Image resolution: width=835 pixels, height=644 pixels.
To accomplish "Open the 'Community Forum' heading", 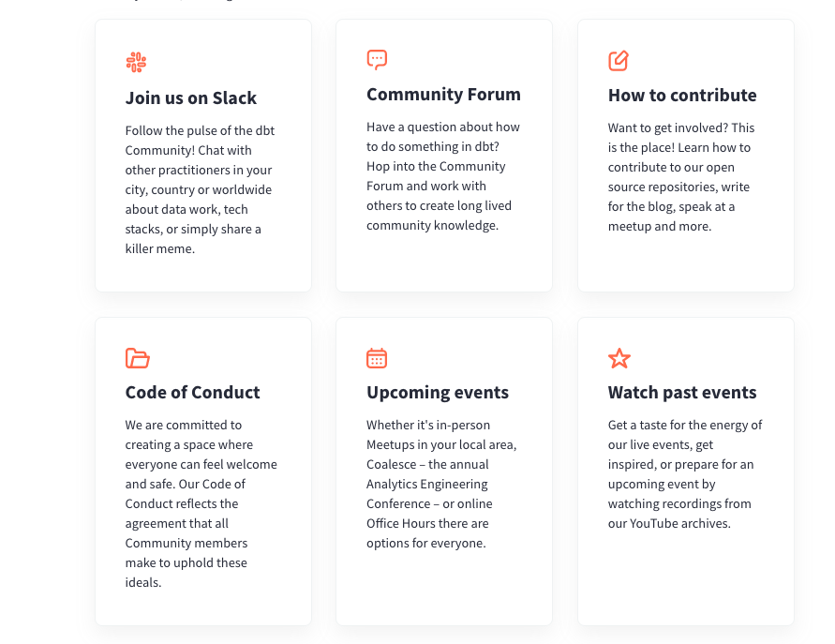I will 443,94.
